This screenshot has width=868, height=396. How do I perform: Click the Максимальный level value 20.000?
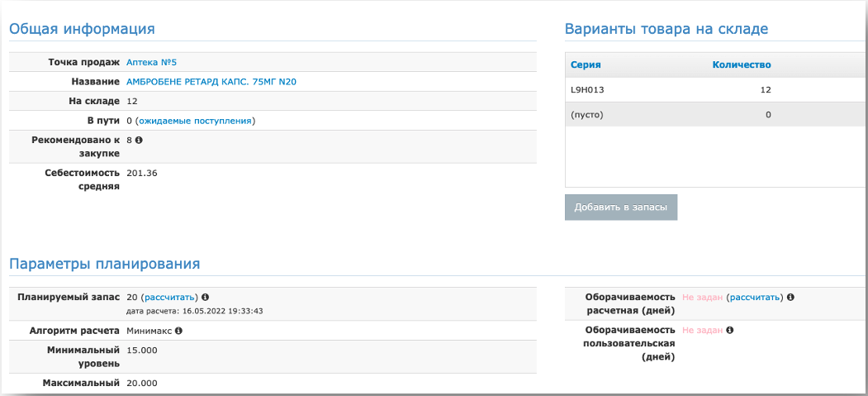142,384
